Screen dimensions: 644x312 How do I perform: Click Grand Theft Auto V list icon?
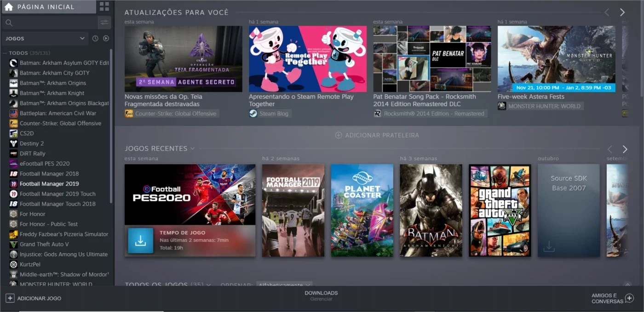tap(13, 244)
